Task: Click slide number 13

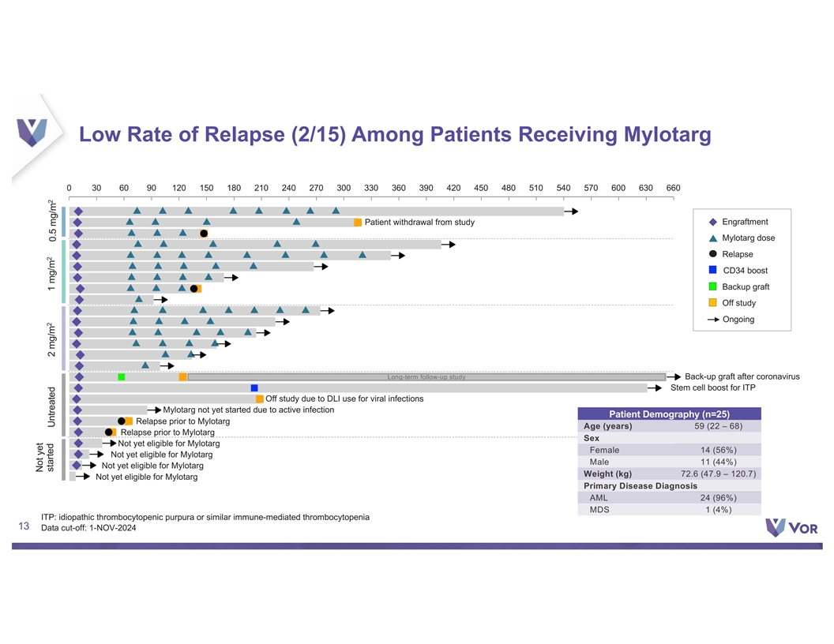Action: (24, 526)
